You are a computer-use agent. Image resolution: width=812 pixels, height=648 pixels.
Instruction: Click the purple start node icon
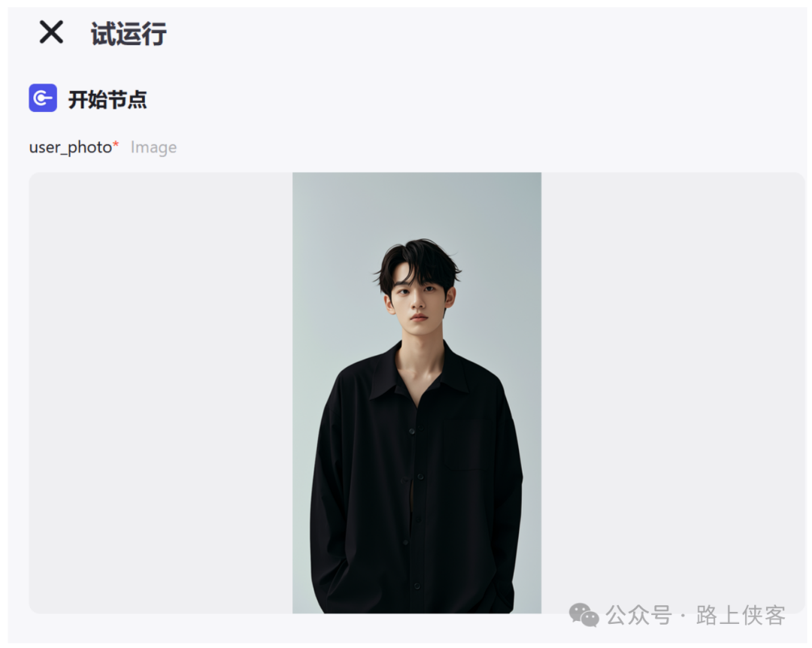point(43,98)
